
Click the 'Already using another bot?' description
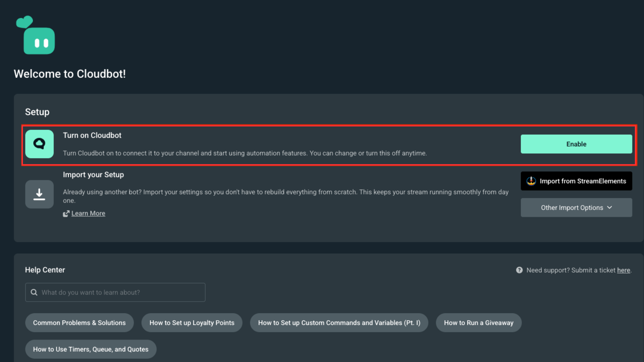[286, 196]
